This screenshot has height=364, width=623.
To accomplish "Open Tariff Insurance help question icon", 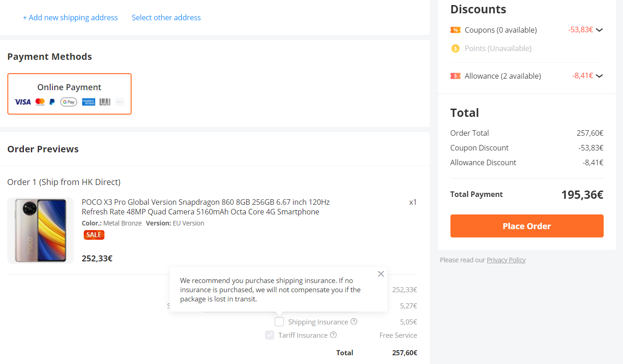I will (x=334, y=335).
